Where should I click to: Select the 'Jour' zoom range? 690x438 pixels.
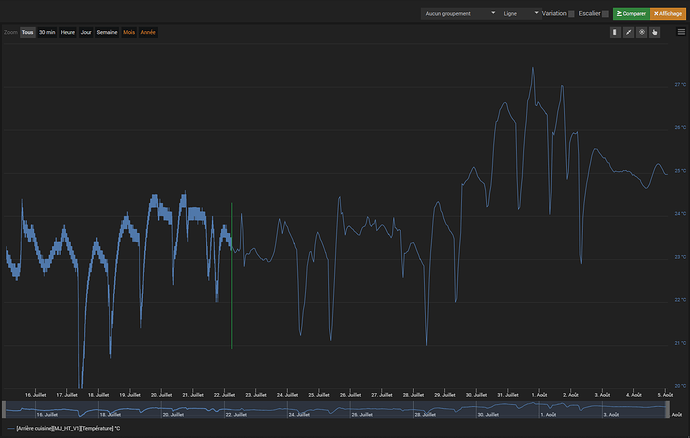tap(86, 32)
